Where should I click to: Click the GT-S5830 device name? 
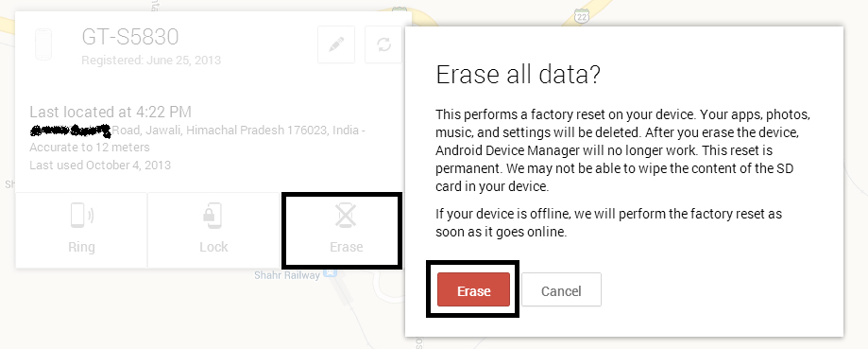[x=130, y=37]
